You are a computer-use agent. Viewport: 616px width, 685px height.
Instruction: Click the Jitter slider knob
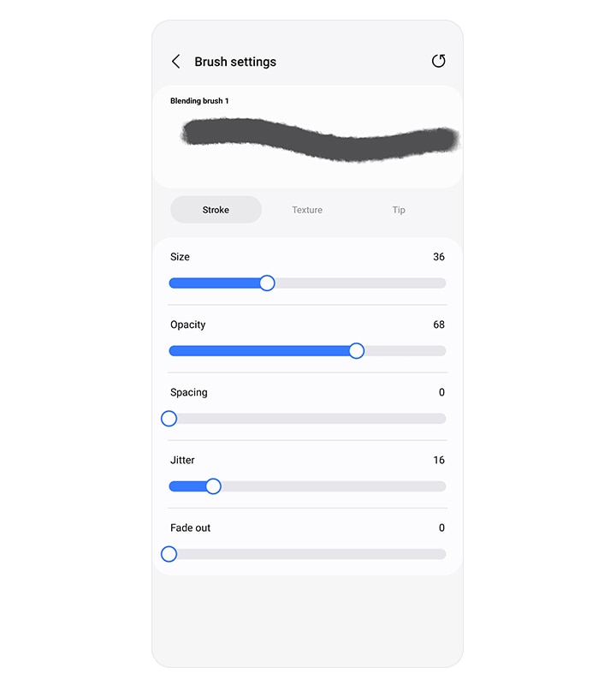click(x=212, y=486)
